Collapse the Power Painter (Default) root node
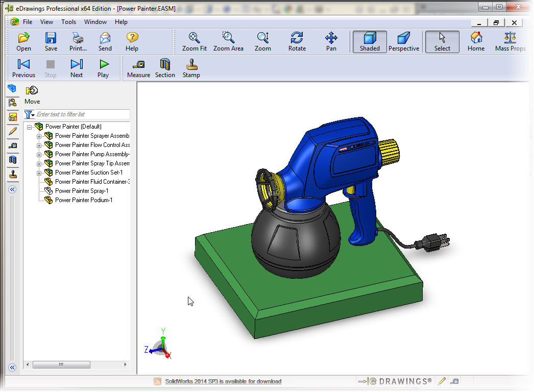This screenshot has width=534, height=392. tap(30, 127)
